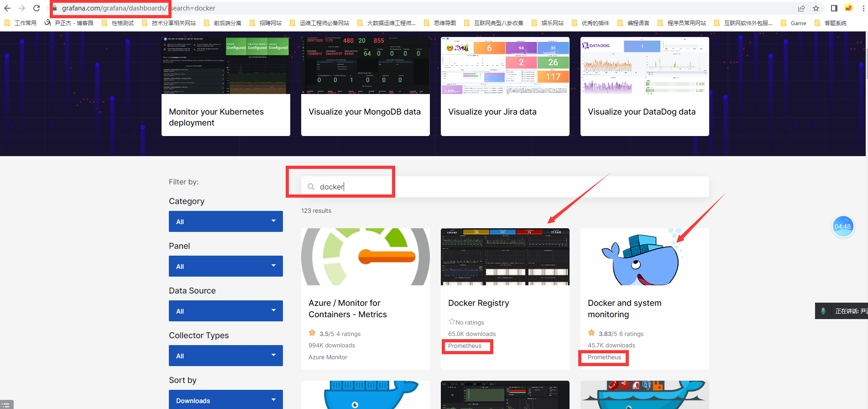Click the docker search input field
The image size is (868, 409).
505,187
